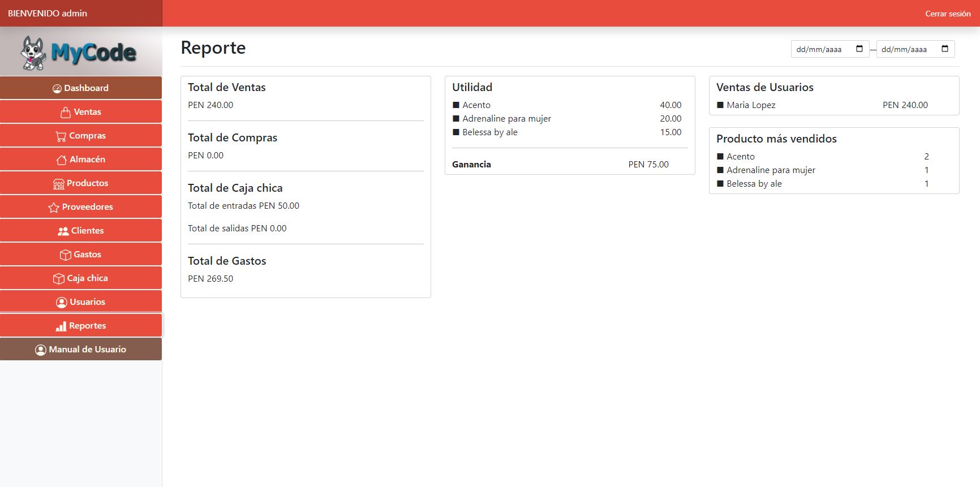This screenshot has height=487, width=980.
Task: Click the Clientes people icon
Action: [63, 231]
